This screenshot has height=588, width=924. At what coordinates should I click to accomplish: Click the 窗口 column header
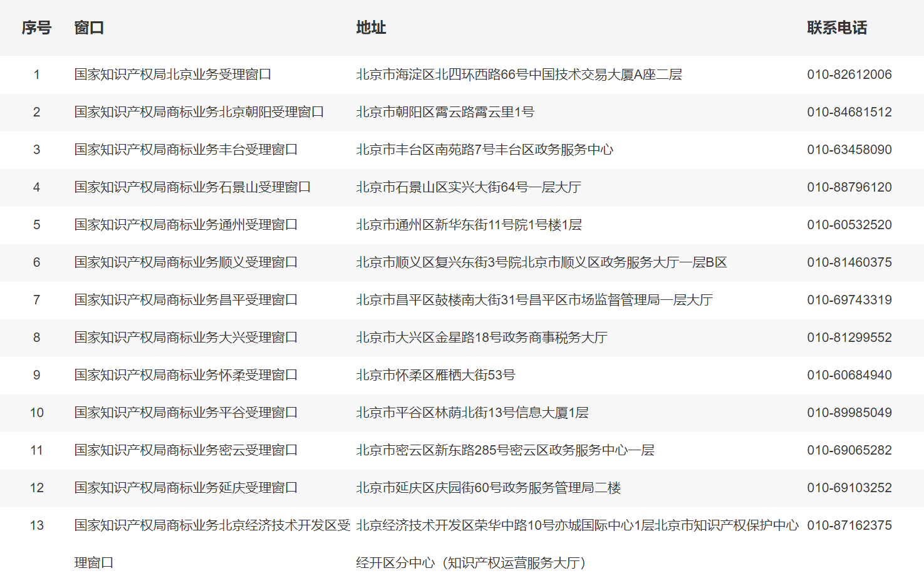tap(89, 28)
